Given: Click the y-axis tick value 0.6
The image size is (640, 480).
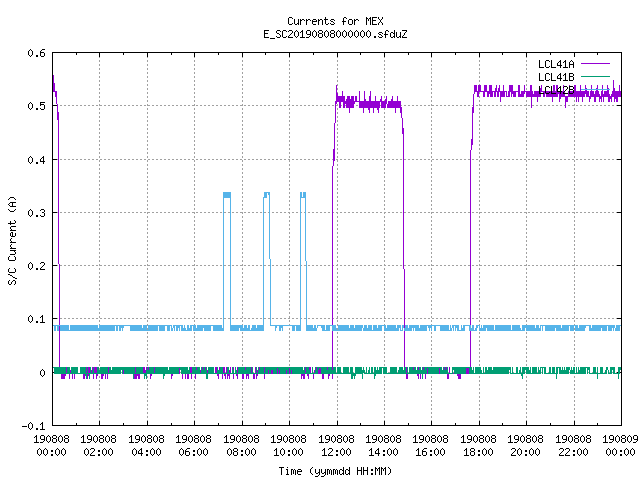Looking at the screenshot, I should tap(36, 53).
